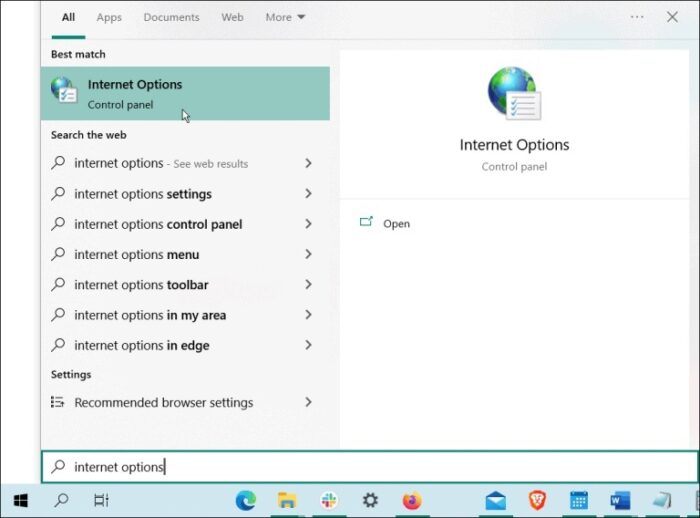This screenshot has height=518, width=700.
Task: Expand arrow for 'internet options in my area'
Action: (308, 315)
